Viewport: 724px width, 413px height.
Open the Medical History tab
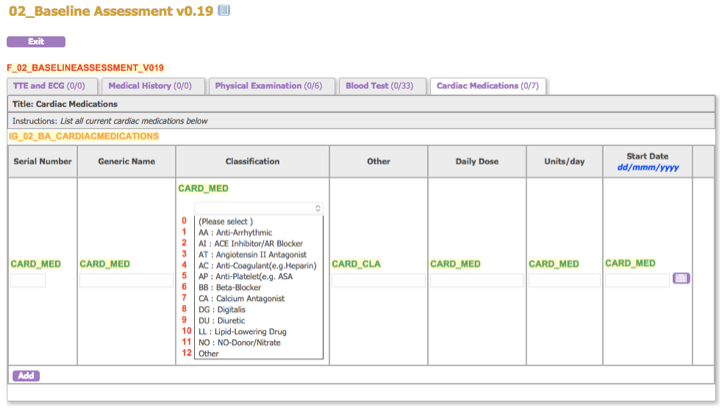(149, 86)
